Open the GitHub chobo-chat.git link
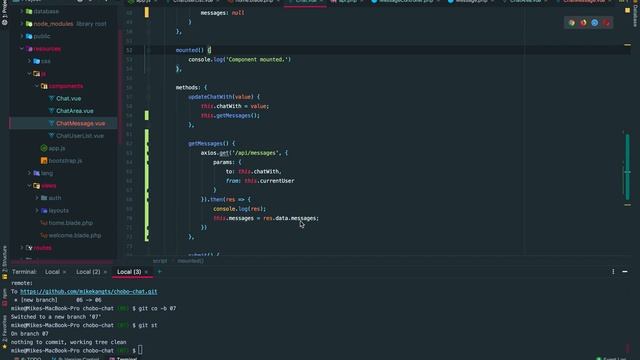Screen dimensions: 640x360 tap(89, 291)
